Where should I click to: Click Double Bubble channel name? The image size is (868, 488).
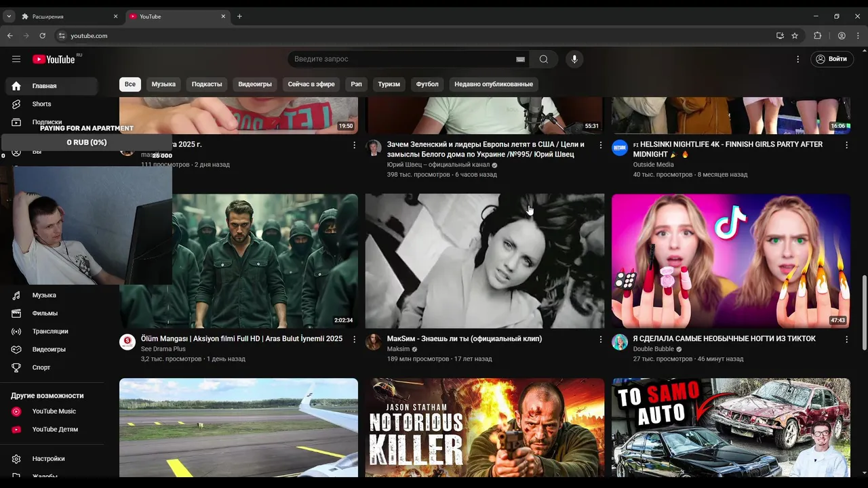pos(654,349)
